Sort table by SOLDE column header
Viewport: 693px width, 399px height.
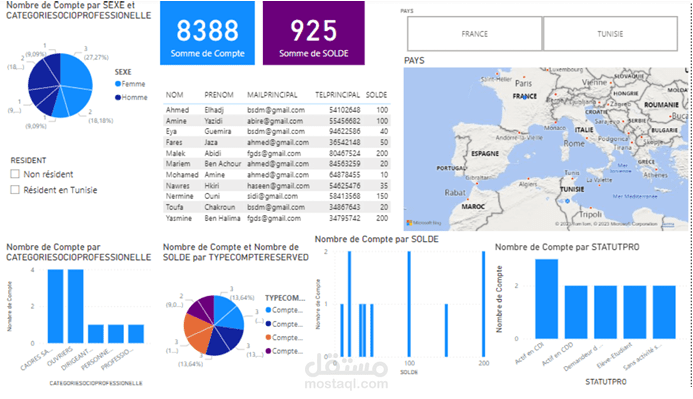(x=377, y=95)
